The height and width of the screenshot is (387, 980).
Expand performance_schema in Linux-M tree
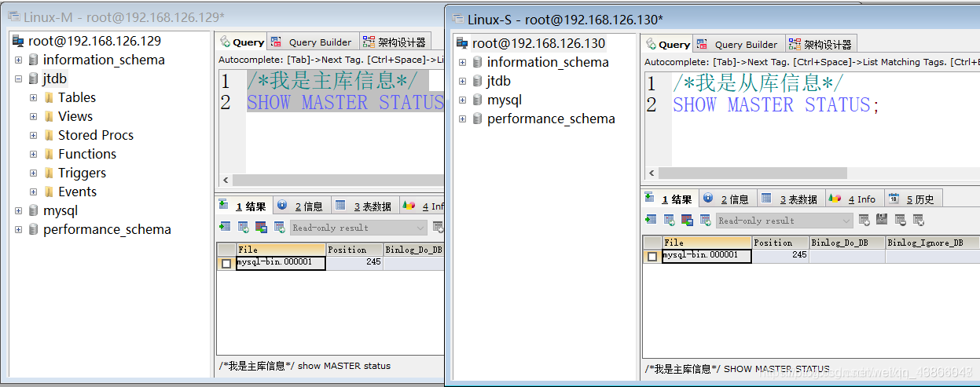(x=18, y=229)
